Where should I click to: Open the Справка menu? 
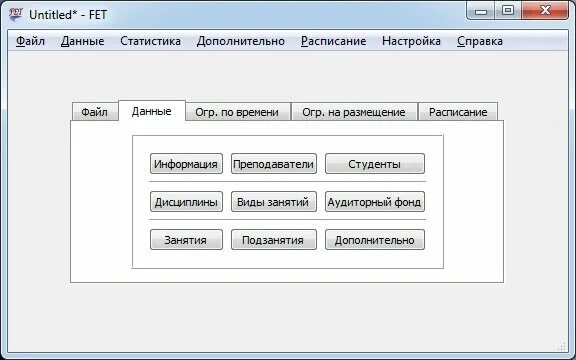point(480,41)
